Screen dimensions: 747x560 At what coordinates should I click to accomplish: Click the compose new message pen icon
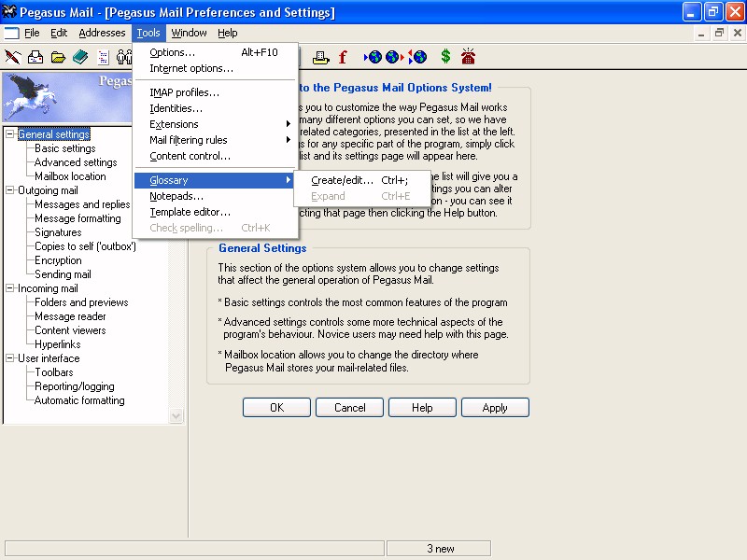pyautogui.click(x=13, y=57)
